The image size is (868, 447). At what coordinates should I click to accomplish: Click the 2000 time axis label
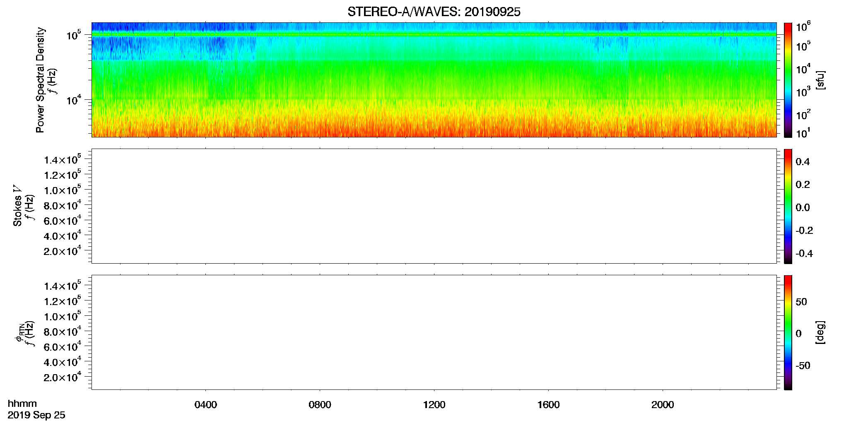tap(663, 405)
